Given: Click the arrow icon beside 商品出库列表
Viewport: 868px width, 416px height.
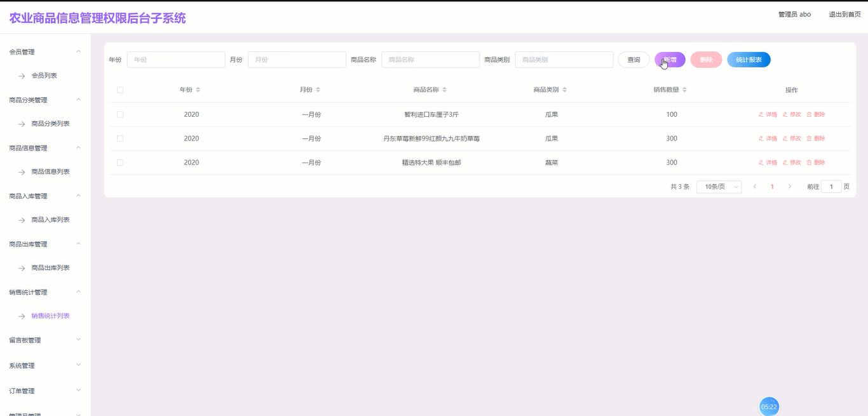Looking at the screenshot, I should click(x=22, y=268).
